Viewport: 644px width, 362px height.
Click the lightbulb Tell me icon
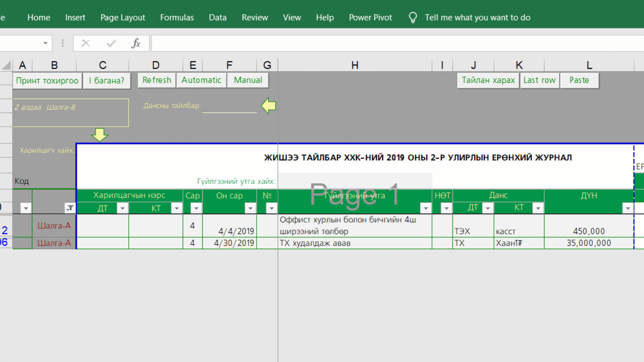click(413, 17)
